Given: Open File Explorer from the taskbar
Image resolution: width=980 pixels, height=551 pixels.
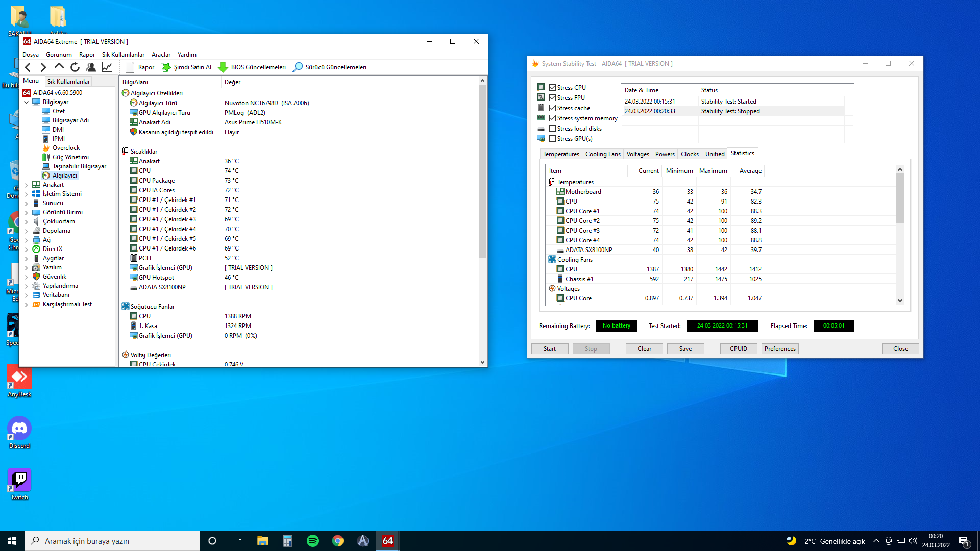Looking at the screenshot, I should 263,541.
